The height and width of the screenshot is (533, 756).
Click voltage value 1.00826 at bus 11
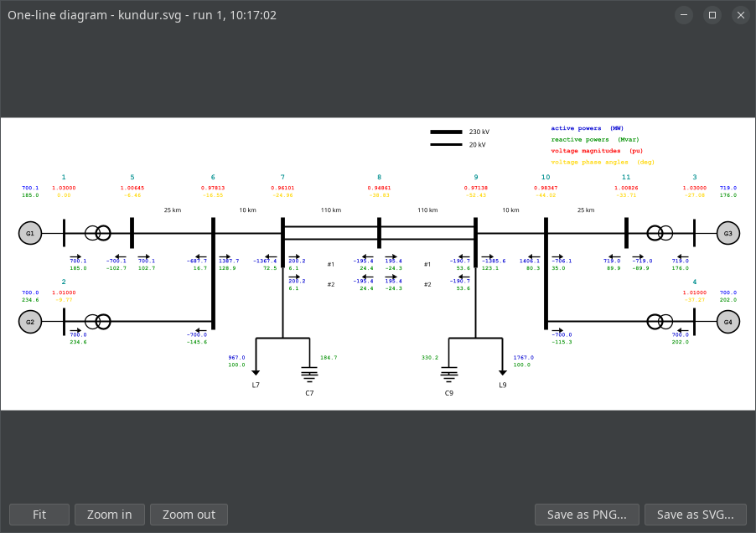click(x=626, y=188)
